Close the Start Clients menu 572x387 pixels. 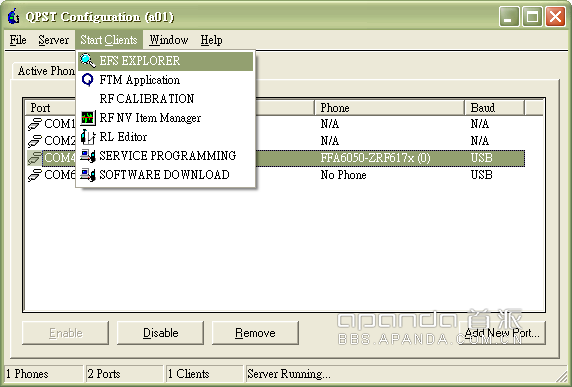[109, 40]
